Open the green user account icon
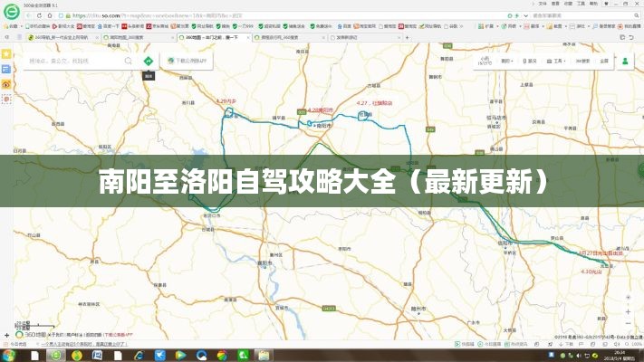This screenshot has height=362, width=644. tap(625, 62)
